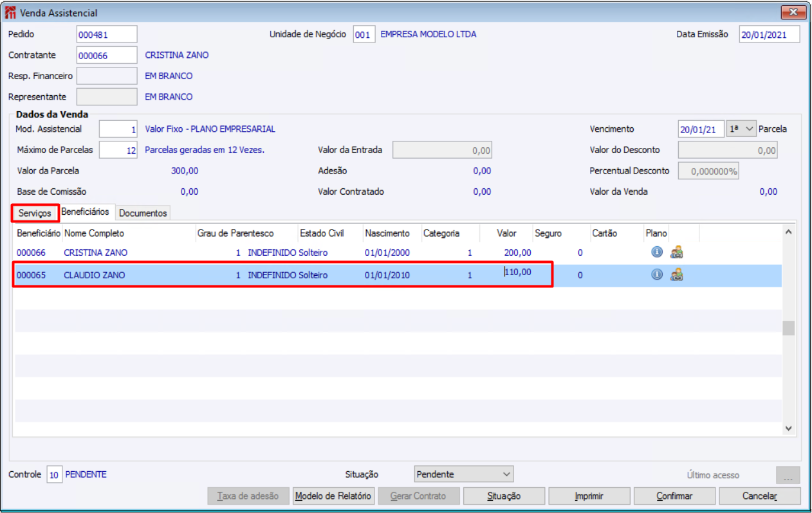Click Valor Fixo - PLANO EMPRESARIAL text
Image resolution: width=812 pixels, height=513 pixels.
click(210, 129)
